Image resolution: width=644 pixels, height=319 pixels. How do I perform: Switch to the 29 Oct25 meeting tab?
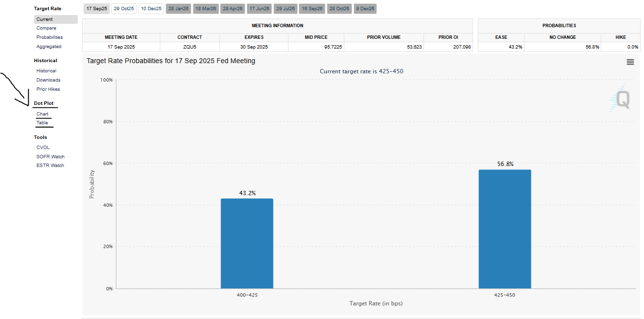click(124, 8)
